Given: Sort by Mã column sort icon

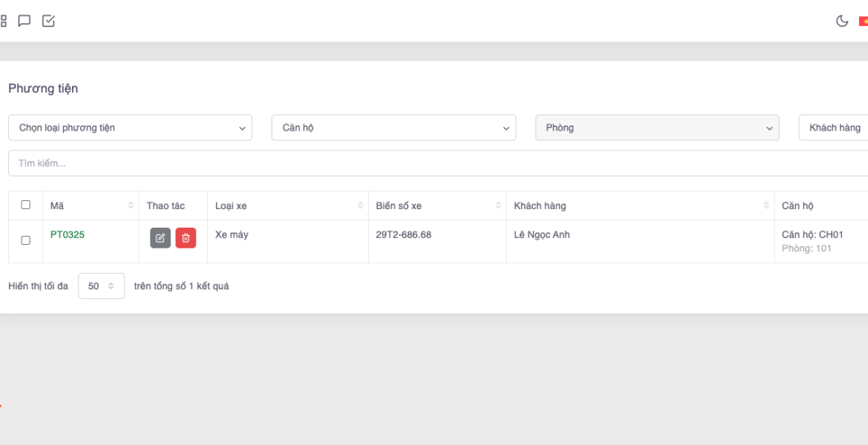Looking at the screenshot, I should (131, 205).
